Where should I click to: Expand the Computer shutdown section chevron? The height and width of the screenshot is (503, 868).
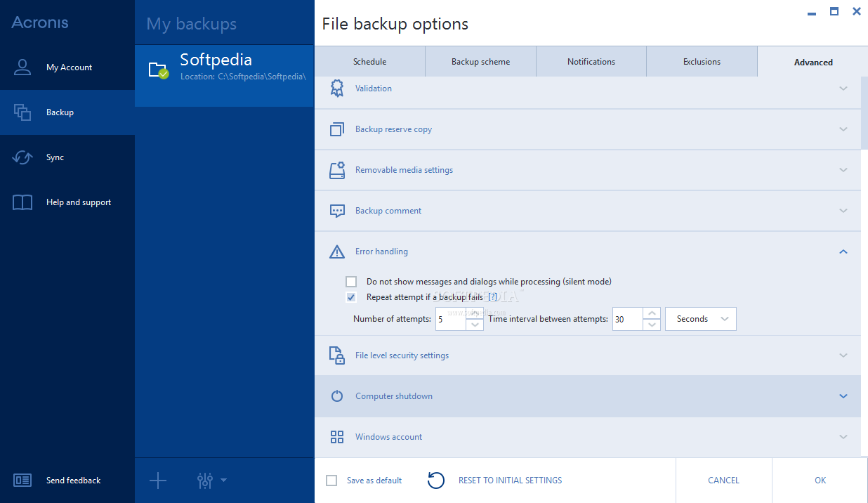(x=843, y=396)
